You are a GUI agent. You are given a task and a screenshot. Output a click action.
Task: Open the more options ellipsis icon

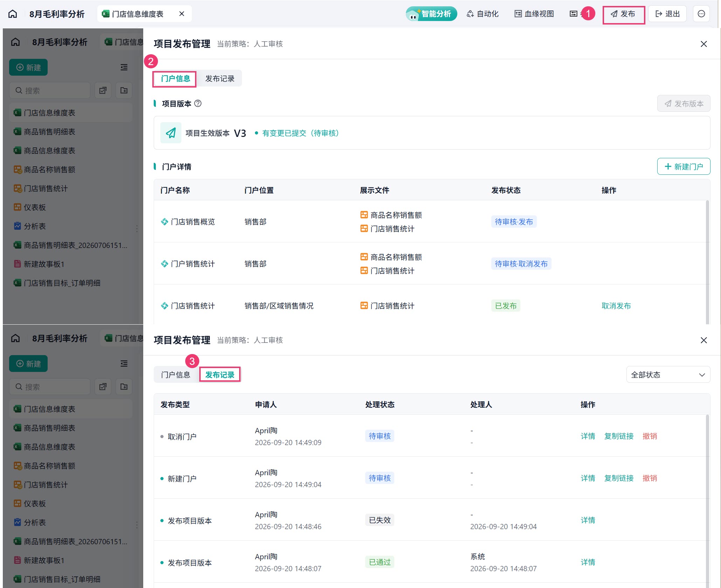coord(701,14)
